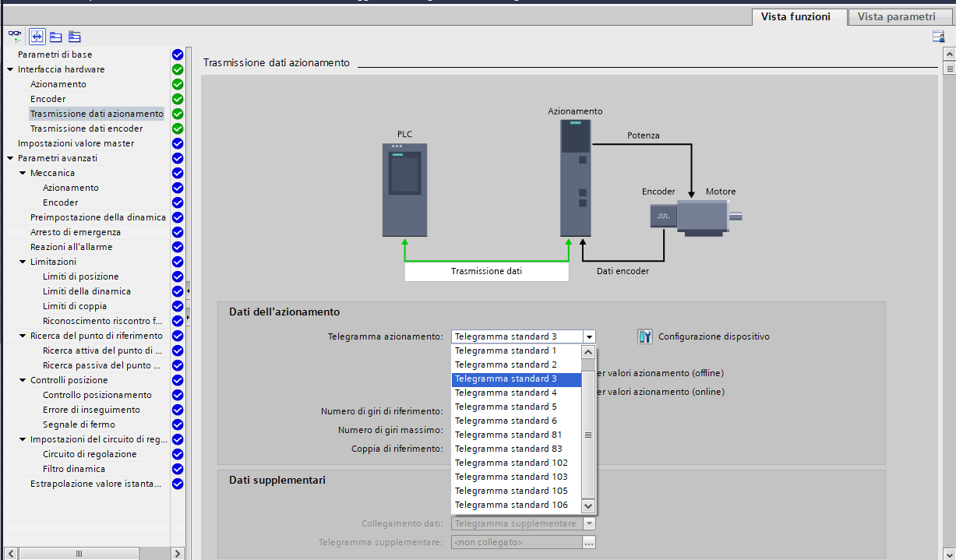The height and width of the screenshot is (560, 956).
Task: Open Trasmissione dati encoder in tree
Action: click(86, 129)
